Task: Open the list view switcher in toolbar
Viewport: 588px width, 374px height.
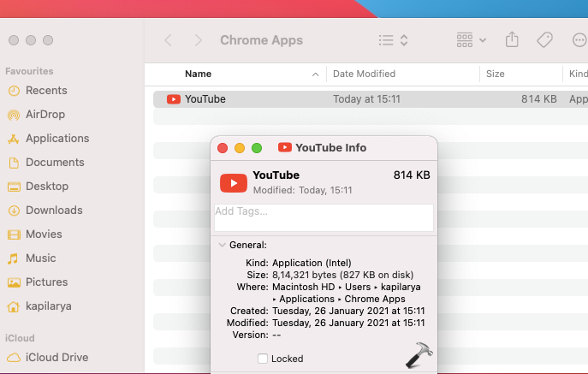Action: (393, 40)
